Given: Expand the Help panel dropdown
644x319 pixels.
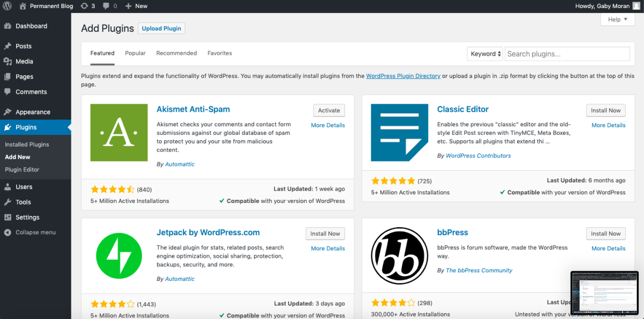Looking at the screenshot, I should click(x=617, y=19).
